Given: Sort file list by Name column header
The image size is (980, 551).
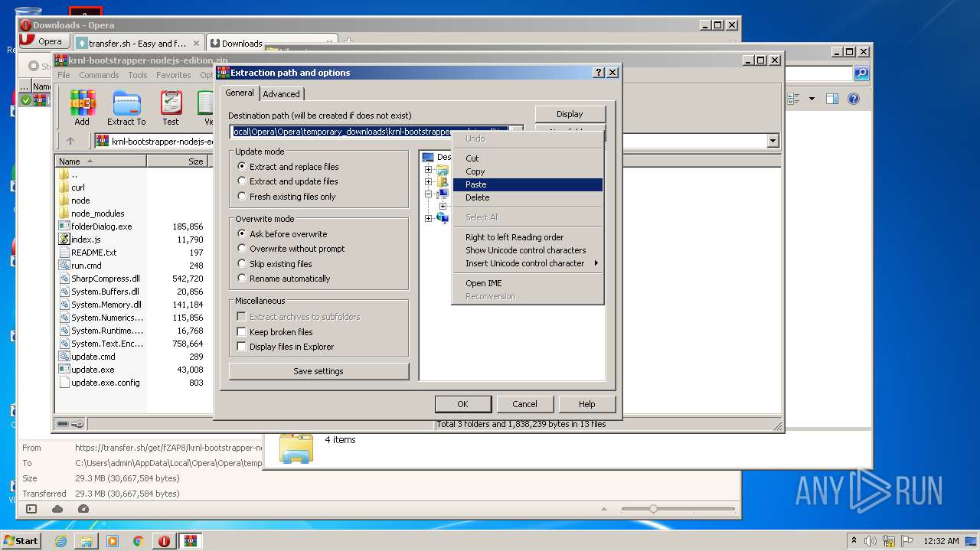Looking at the screenshot, I should 101,161.
